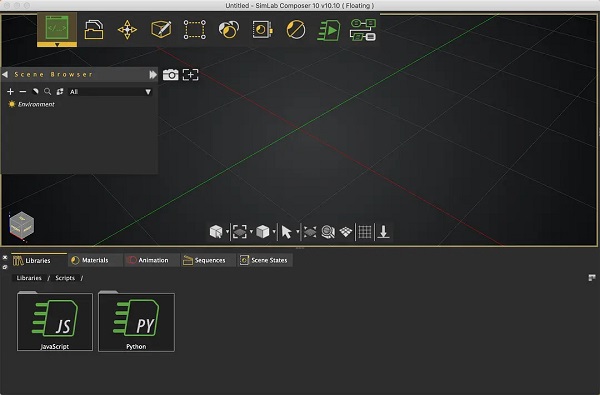Screen dimensions: 600x395
Task: Click the zoom extents plane icon
Action: point(310,232)
